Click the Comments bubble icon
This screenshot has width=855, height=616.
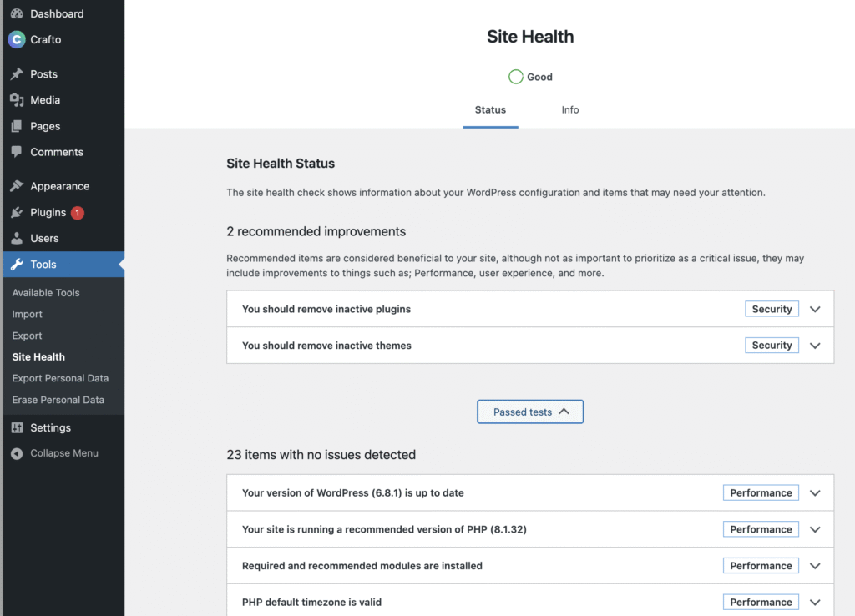[x=17, y=152]
